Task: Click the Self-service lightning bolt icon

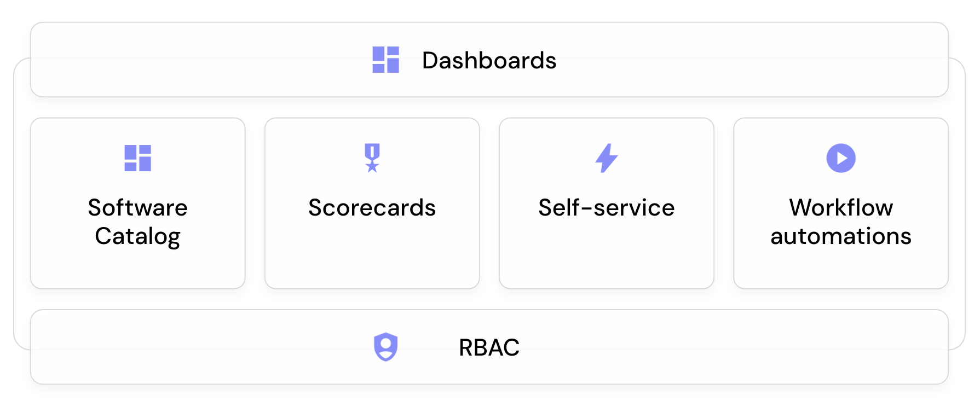Action: (607, 158)
